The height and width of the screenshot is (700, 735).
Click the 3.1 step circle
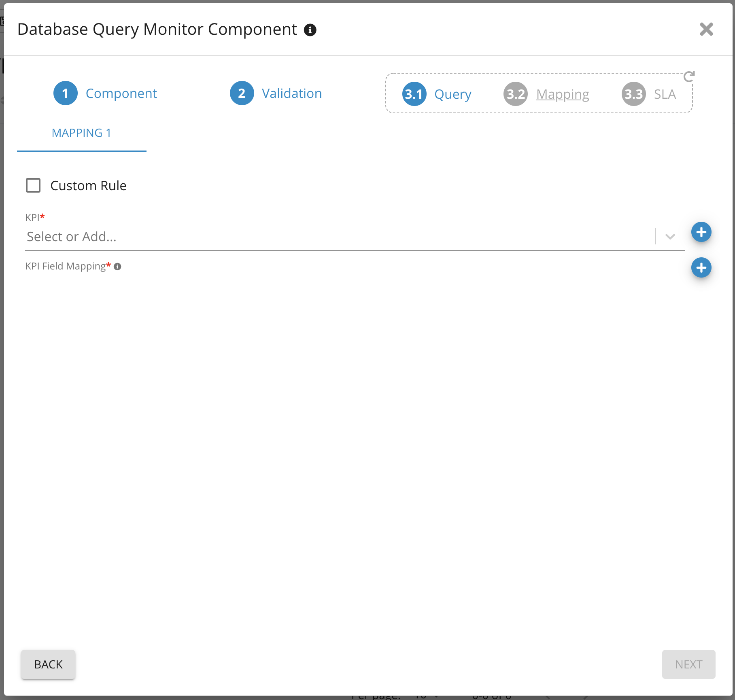coord(414,94)
